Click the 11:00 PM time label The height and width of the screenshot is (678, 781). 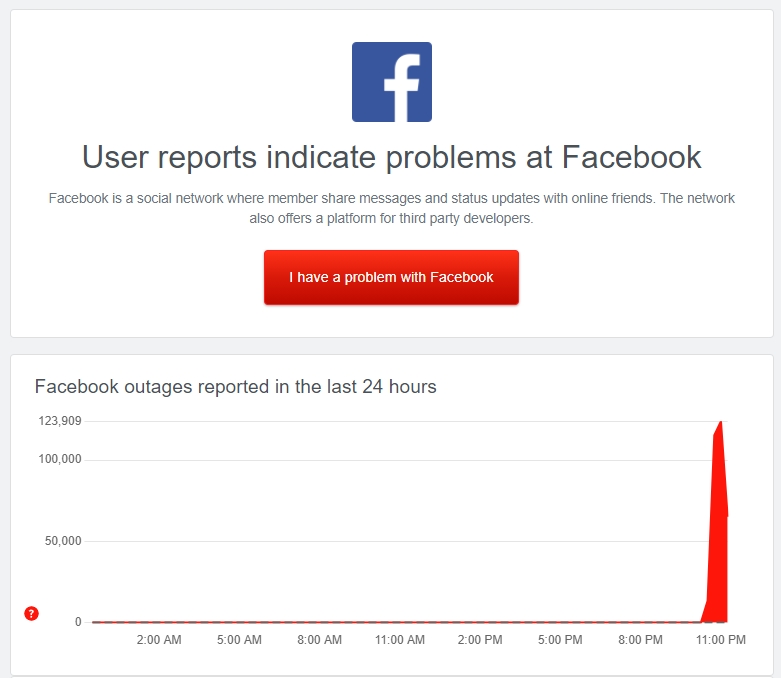720,640
